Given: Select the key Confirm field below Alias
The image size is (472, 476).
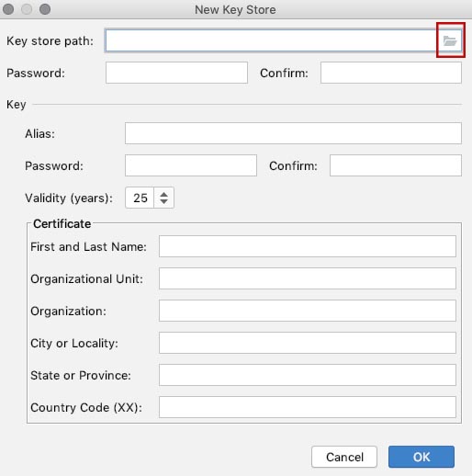Looking at the screenshot, I should click(396, 165).
